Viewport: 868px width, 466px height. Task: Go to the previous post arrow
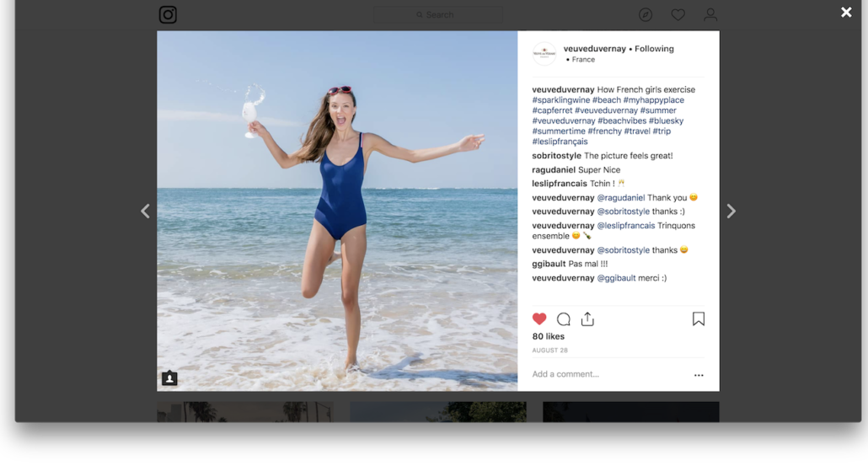tap(145, 211)
